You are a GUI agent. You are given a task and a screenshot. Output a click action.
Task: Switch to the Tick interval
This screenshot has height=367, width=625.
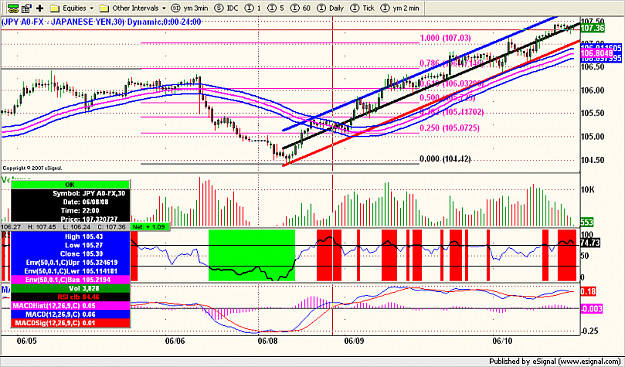tap(363, 8)
